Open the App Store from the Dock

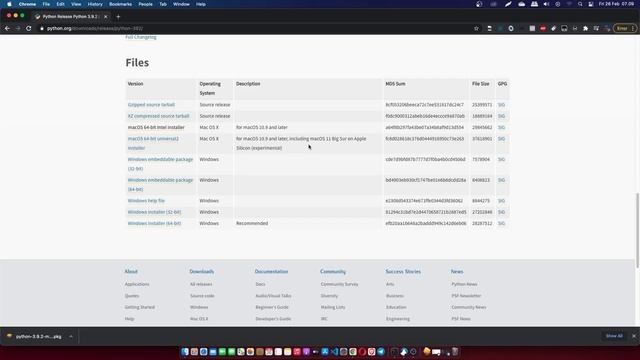[325, 351]
